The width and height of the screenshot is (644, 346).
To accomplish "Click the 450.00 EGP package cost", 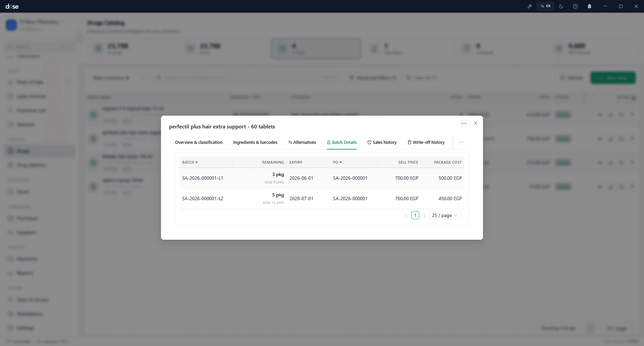I will [x=450, y=199].
